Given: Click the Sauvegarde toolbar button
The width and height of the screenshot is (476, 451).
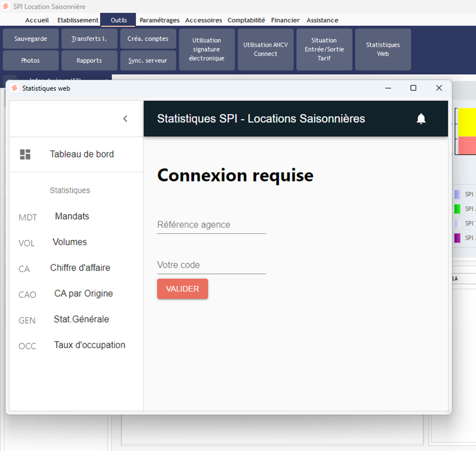Looking at the screenshot, I should pyautogui.click(x=31, y=39).
